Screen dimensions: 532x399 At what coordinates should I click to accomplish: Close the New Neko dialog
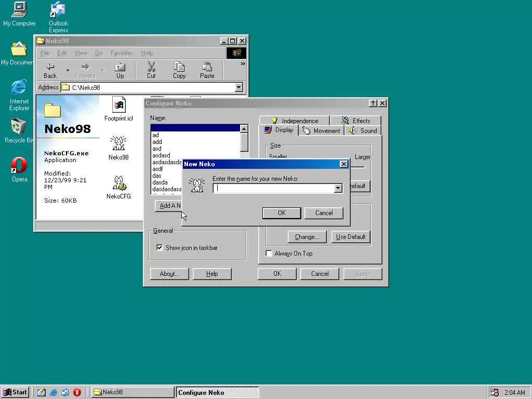344,164
